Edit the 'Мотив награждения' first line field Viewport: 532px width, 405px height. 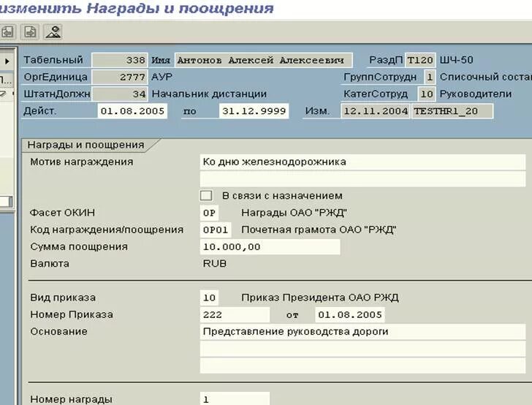[x=362, y=162]
